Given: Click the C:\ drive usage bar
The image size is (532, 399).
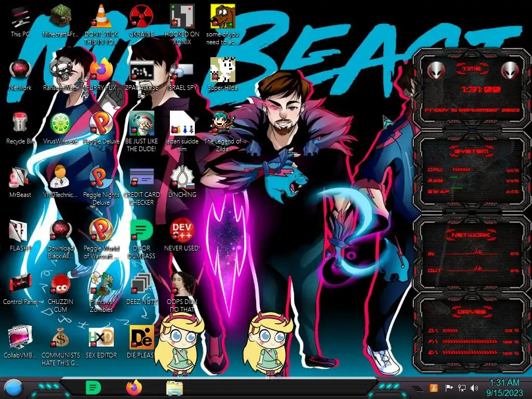Looking at the screenshot, I should (450, 330).
